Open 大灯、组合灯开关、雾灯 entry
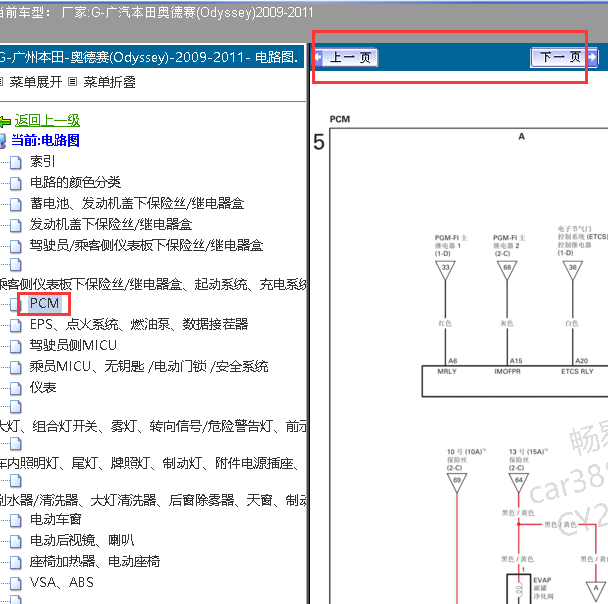Image resolution: width=608 pixels, height=604 pixels. pos(153,426)
